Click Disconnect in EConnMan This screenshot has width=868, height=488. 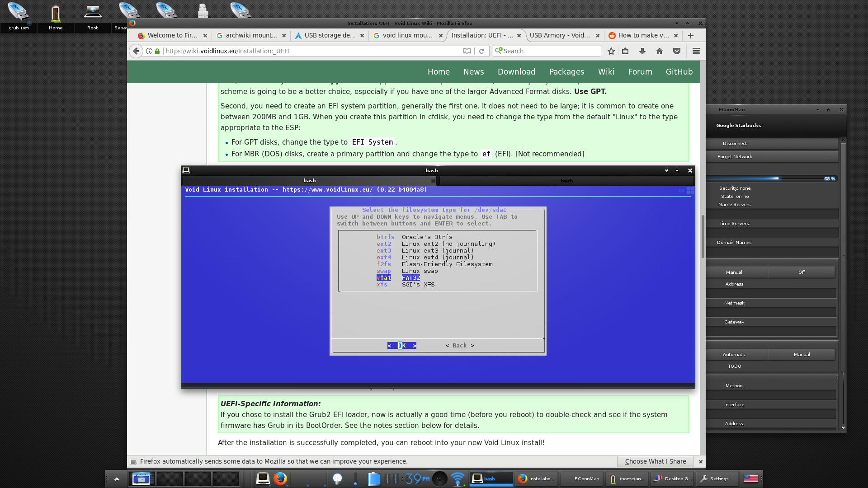pyautogui.click(x=772, y=143)
